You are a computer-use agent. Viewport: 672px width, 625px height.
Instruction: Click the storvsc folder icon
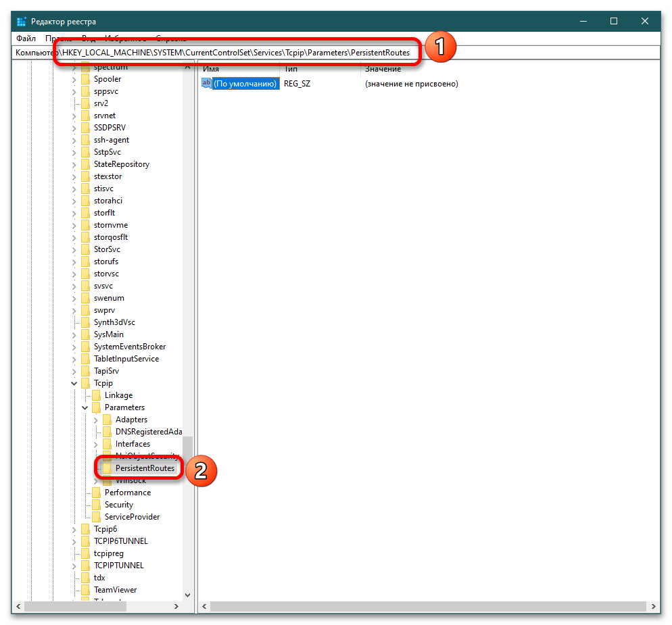coord(86,274)
